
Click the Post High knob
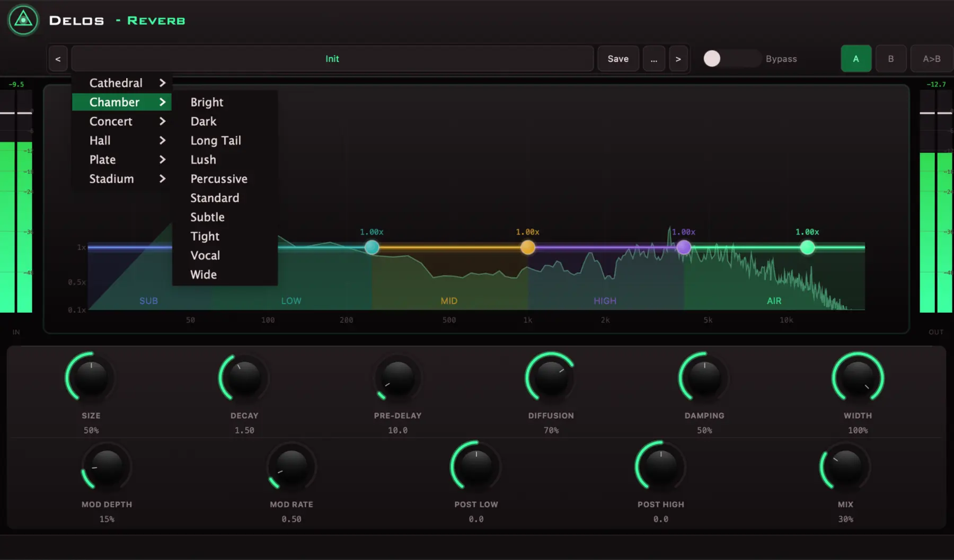point(661,467)
